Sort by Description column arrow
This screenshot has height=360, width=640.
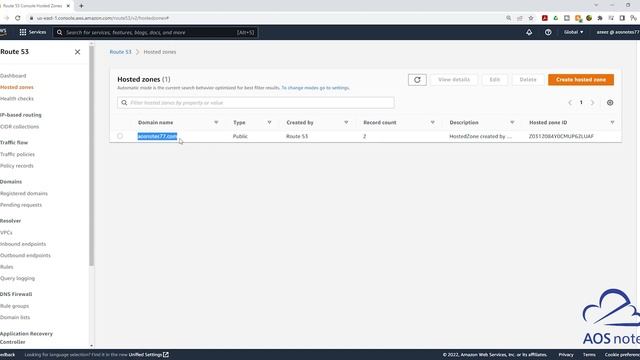point(512,122)
